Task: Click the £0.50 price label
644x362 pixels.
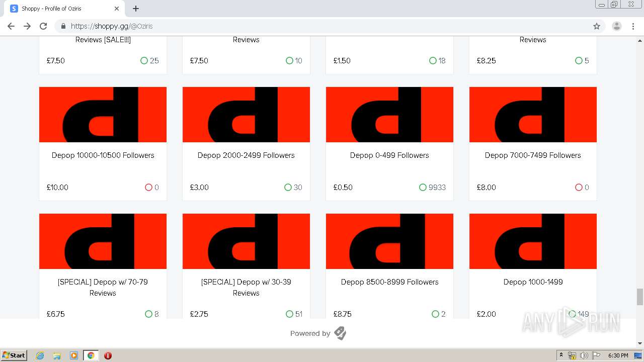Action: pos(343,188)
